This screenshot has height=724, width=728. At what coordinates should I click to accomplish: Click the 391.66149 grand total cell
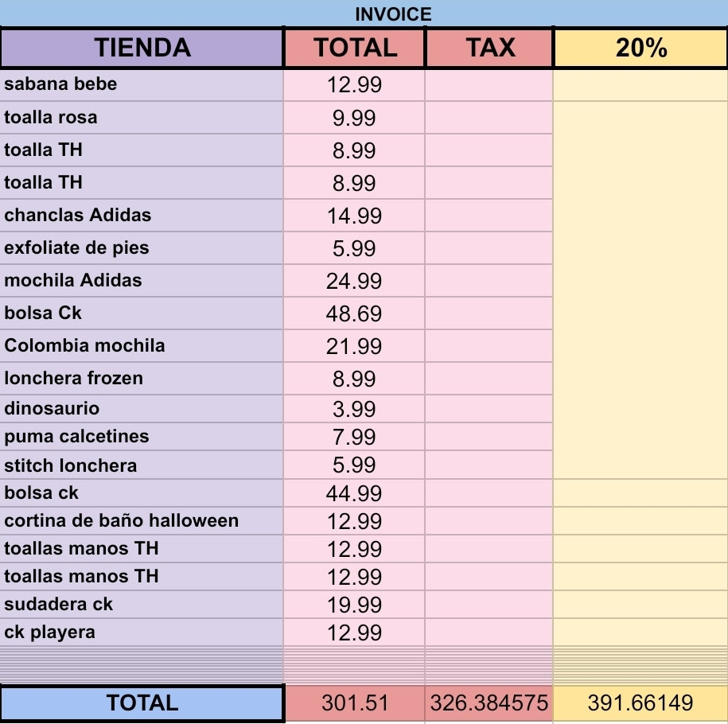(x=640, y=703)
